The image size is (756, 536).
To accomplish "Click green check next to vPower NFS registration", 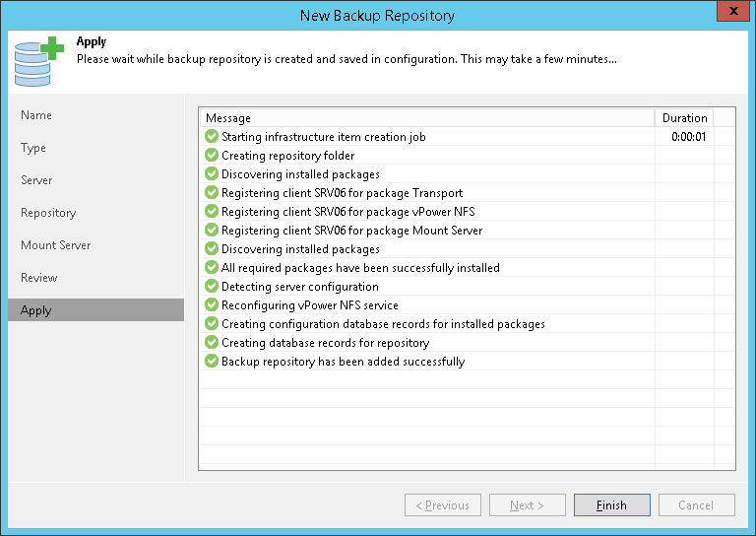I will [212, 211].
